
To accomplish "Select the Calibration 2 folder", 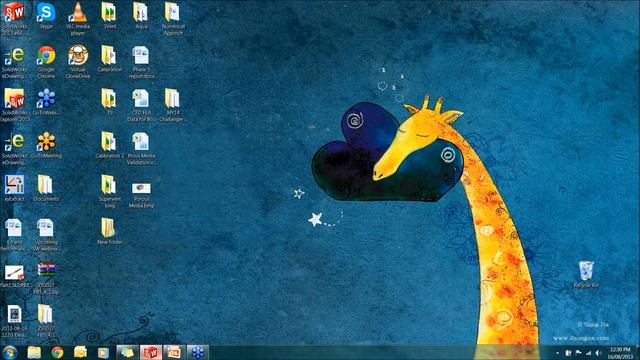I will 109,145.
